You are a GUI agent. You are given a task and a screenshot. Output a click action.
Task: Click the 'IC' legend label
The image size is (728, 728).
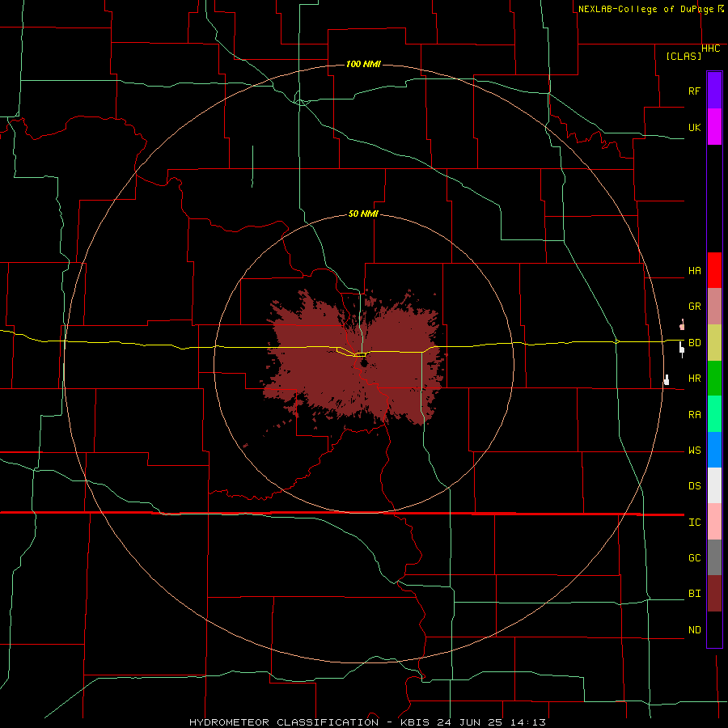[x=694, y=523]
